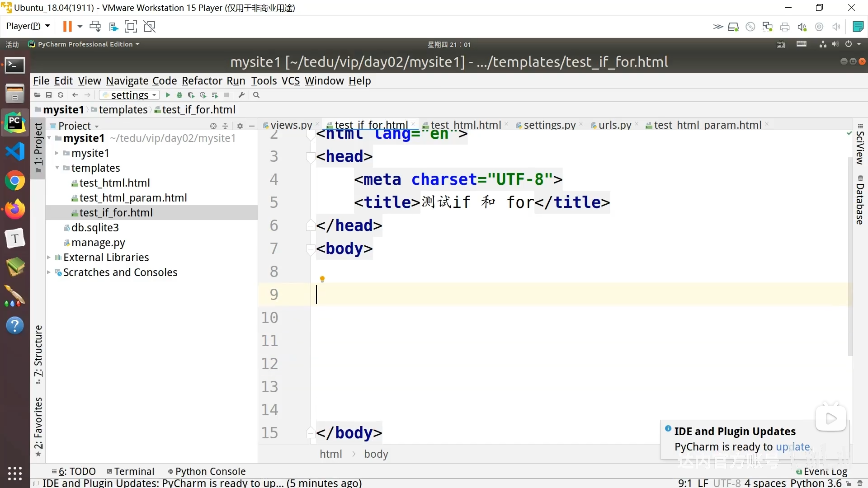Screen dimensions: 868x488
Task: Click the green Run button
Action: tap(168, 95)
